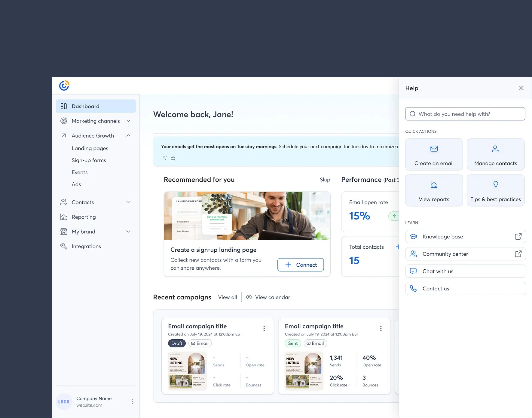Viewport: 532px width, 418px height.
Task: Click the graduation cap Knowledge base icon
Action: point(414,237)
